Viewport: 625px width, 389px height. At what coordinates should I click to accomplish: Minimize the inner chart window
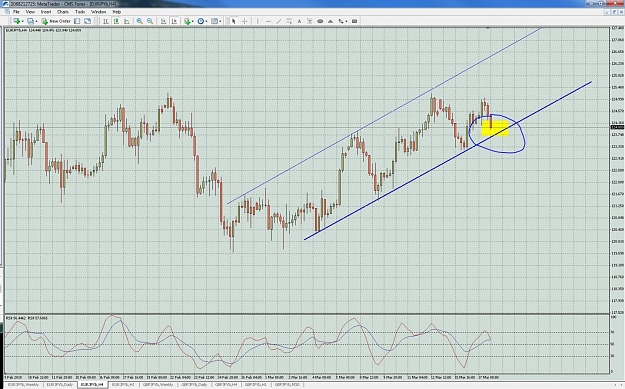(607, 12)
